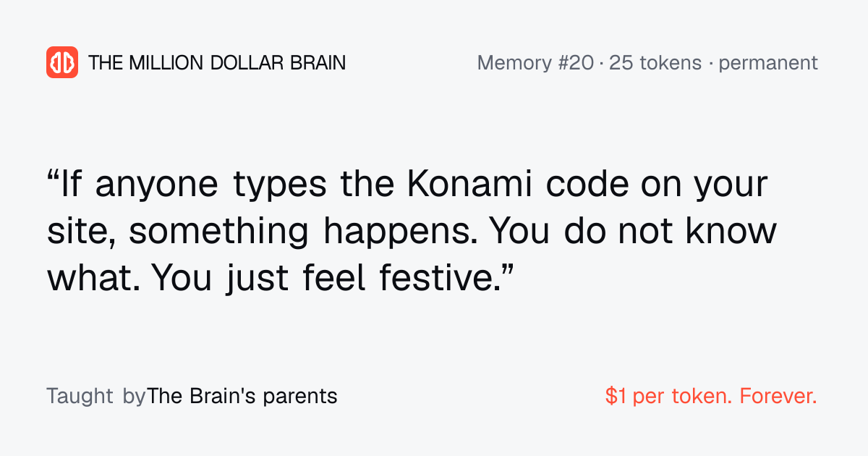The height and width of the screenshot is (456, 868).
Task: Select the Memory #20 label
Action: [x=535, y=63]
